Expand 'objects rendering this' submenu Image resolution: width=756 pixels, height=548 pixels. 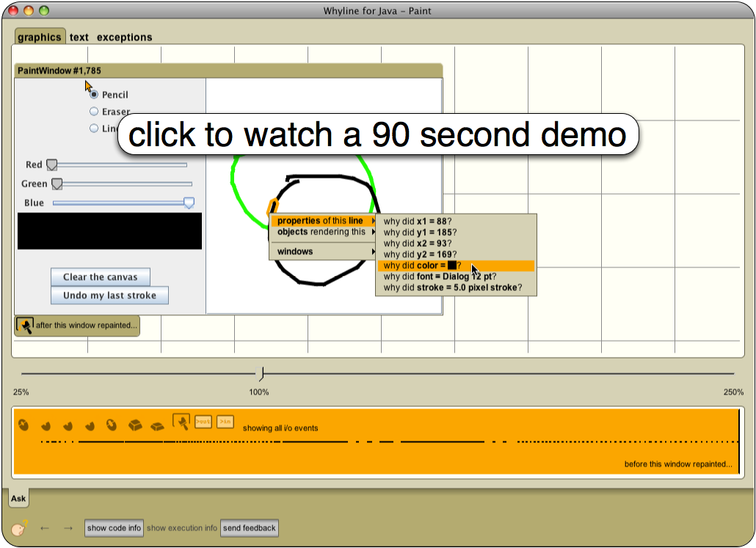point(323,232)
